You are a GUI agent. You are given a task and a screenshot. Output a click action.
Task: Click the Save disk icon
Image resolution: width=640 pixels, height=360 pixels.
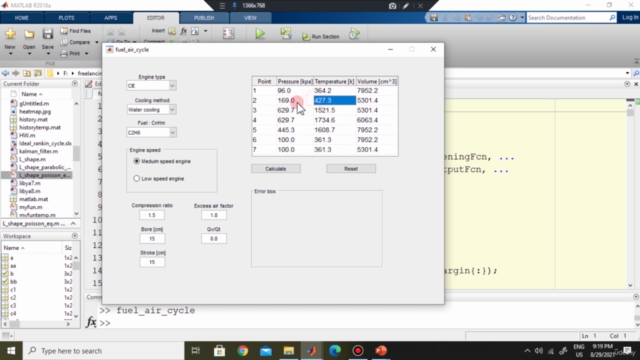pyautogui.click(x=48, y=34)
